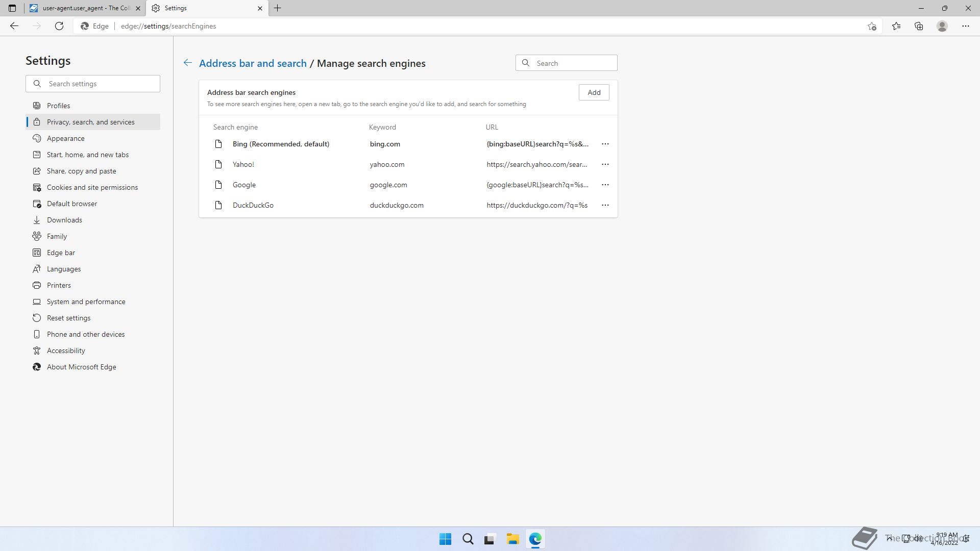The height and width of the screenshot is (551, 980).
Task: Open Cookies and site permissions section
Action: tap(92, 187)
